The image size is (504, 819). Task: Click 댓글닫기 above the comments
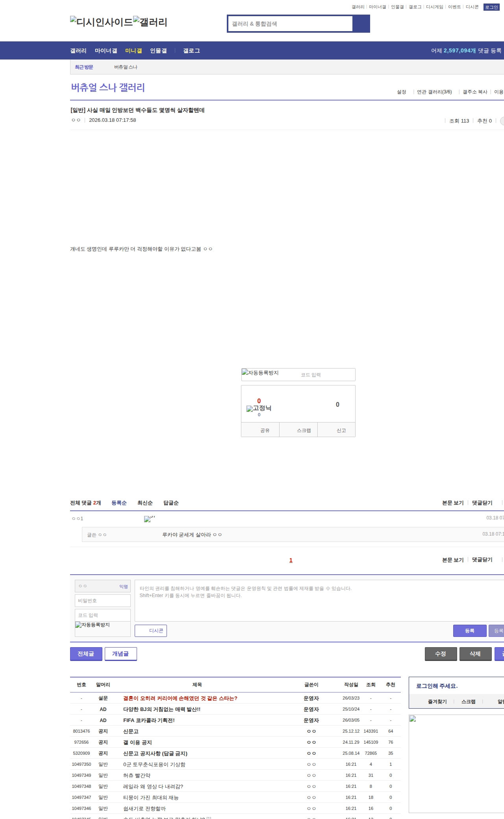pos(482,503)
